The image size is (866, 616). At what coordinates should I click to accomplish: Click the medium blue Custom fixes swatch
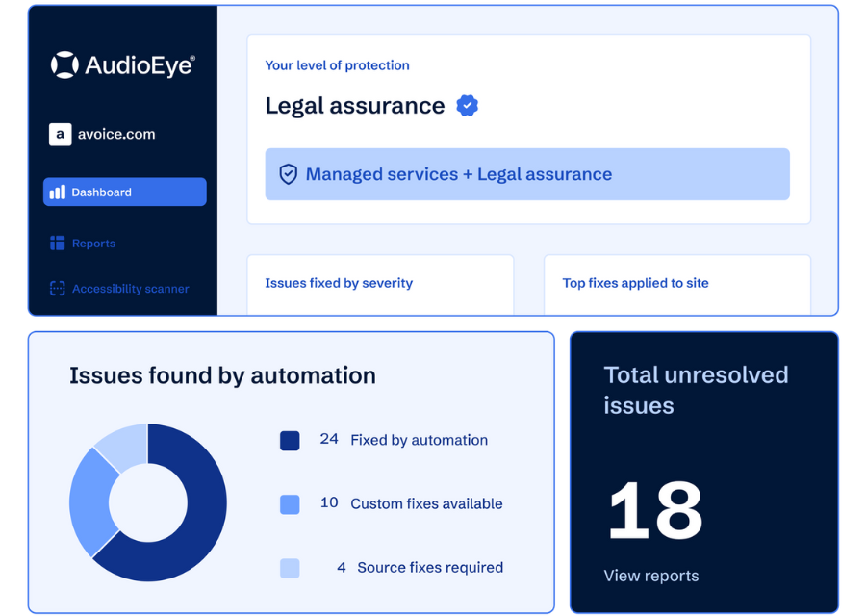tap(290, 504)
